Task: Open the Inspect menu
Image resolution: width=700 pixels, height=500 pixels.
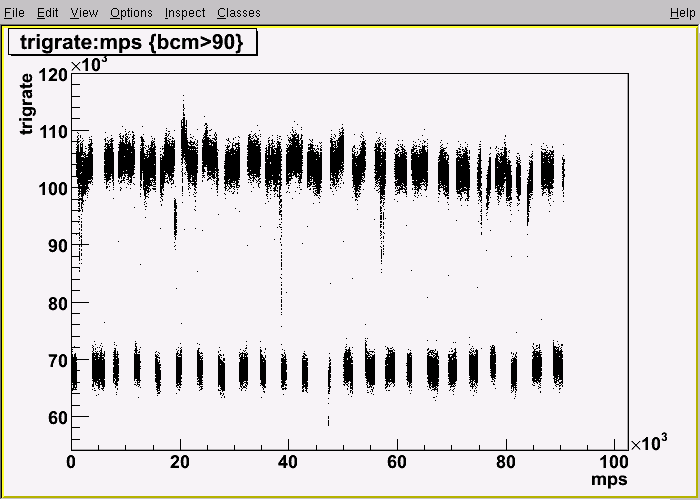Action: tap(185, 13)
